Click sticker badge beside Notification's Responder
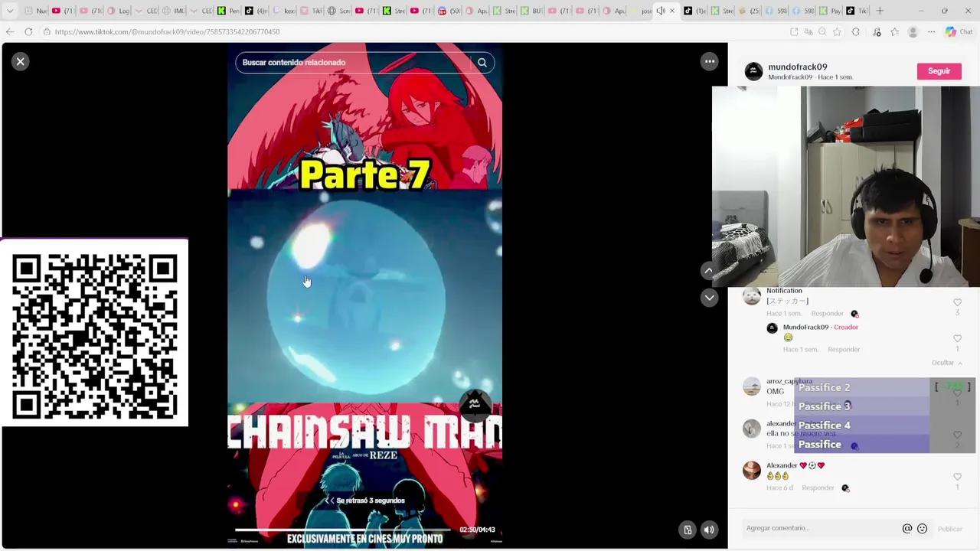The height and width of the screenshot is (551, 980). (x=854, y=314)
